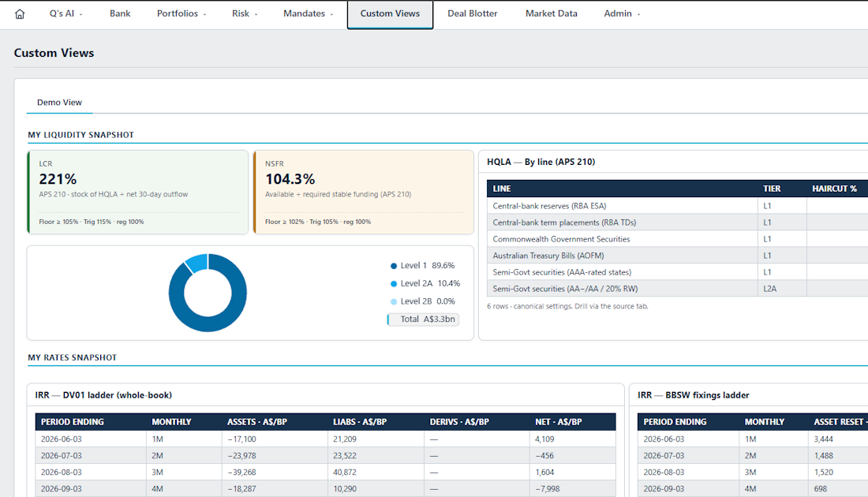Expand the Q's AI dropdown menu
The image size is (868, 497).
point(65,14)
